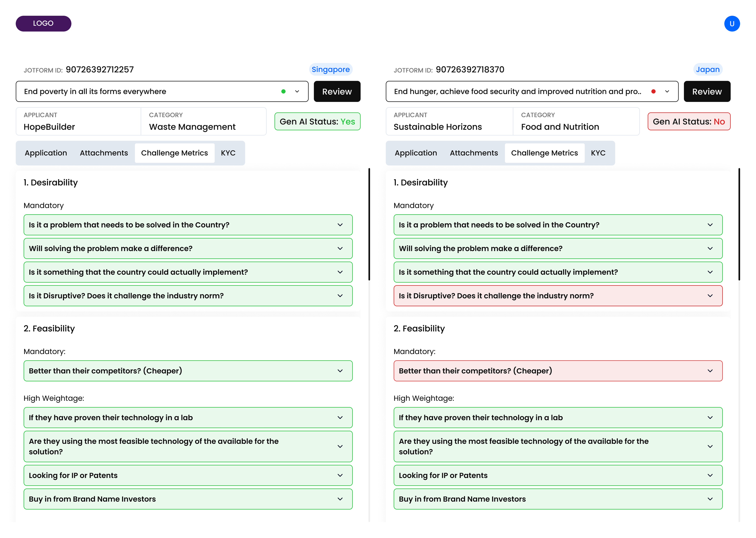The image size is (756, 538).
Task: Select HopeBuilder's Challenge Metrics tab
Action: click(x=174, y=153)
